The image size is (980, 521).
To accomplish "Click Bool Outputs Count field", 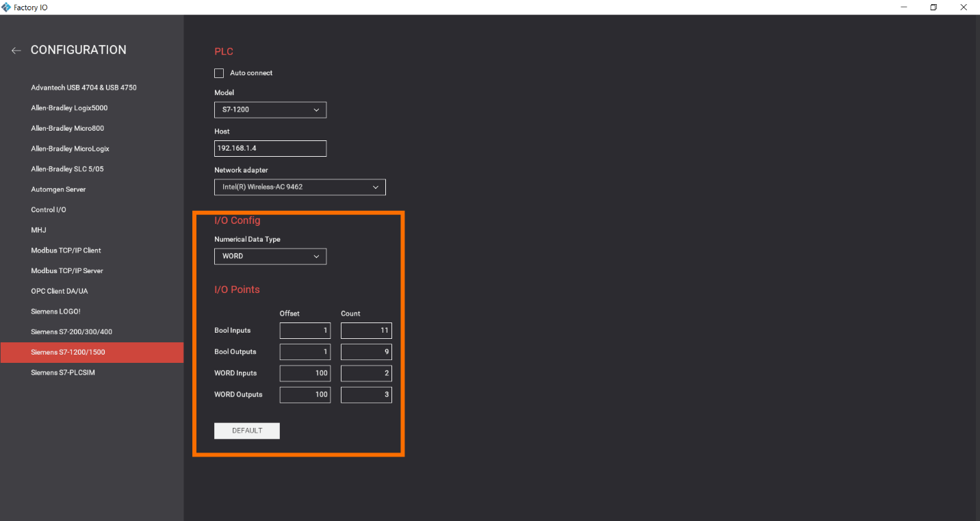I will [366, 352].
